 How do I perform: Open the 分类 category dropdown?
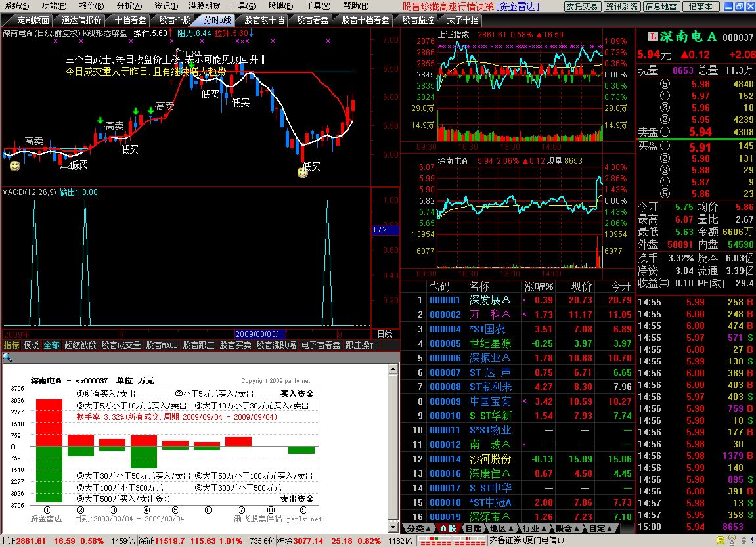point(419,528)
